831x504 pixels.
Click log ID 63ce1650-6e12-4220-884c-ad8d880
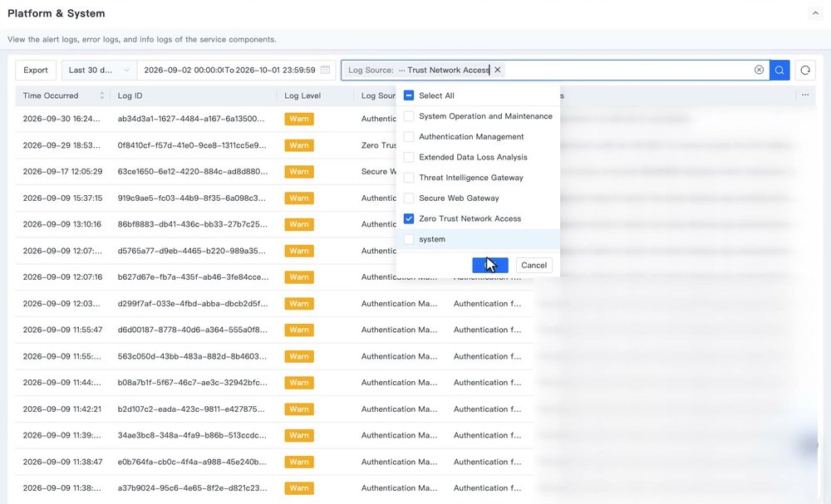point(193,172)
